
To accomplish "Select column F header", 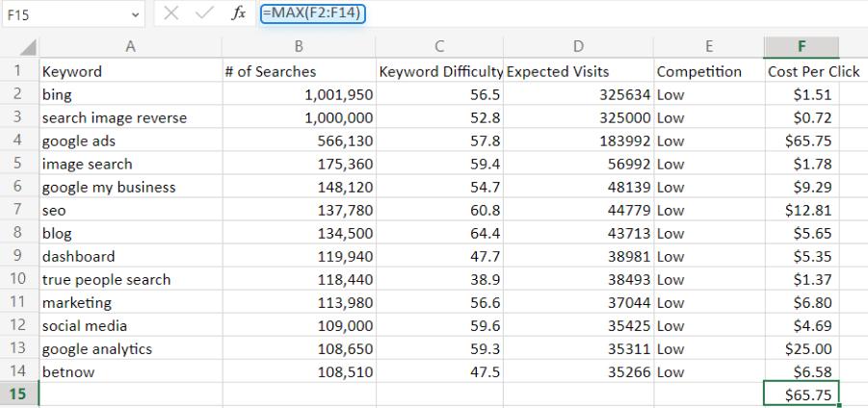I will coord(802,47).
